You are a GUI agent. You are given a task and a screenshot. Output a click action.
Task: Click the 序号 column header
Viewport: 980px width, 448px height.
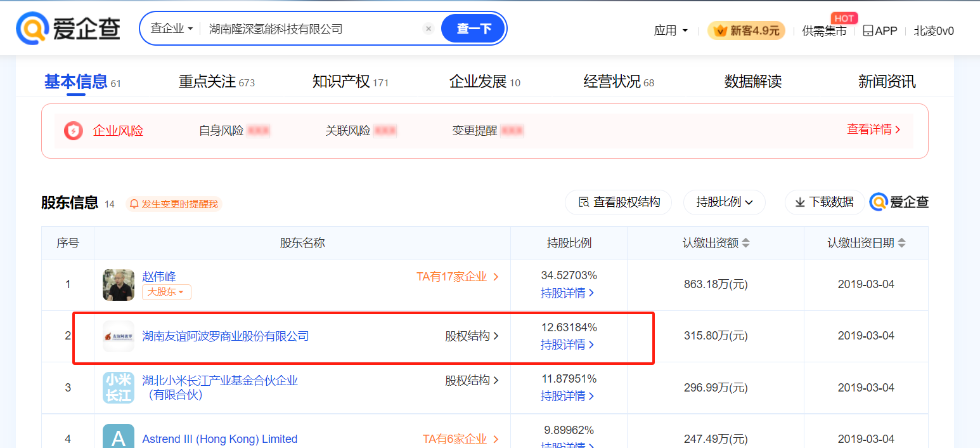tap(68, 243)
